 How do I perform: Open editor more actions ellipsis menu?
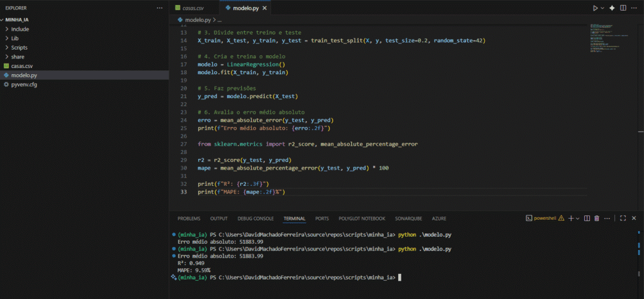[x=634, y=8]
